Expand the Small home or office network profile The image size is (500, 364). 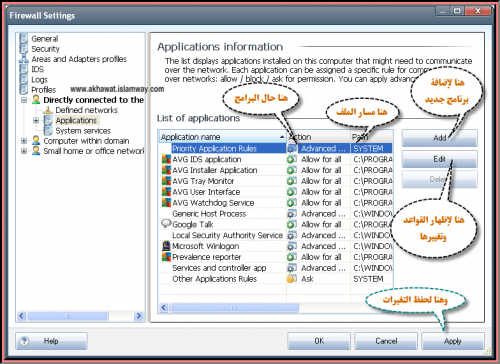24,151
